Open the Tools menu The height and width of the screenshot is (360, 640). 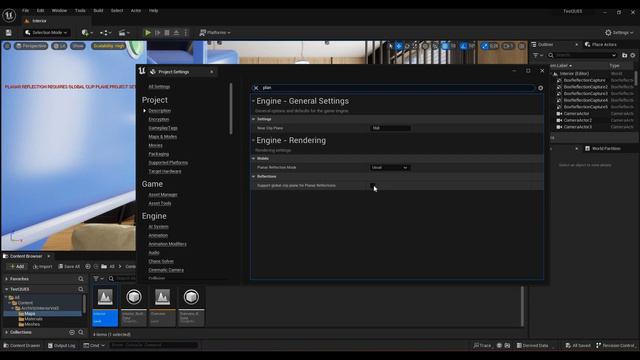(x=80, y=11)
